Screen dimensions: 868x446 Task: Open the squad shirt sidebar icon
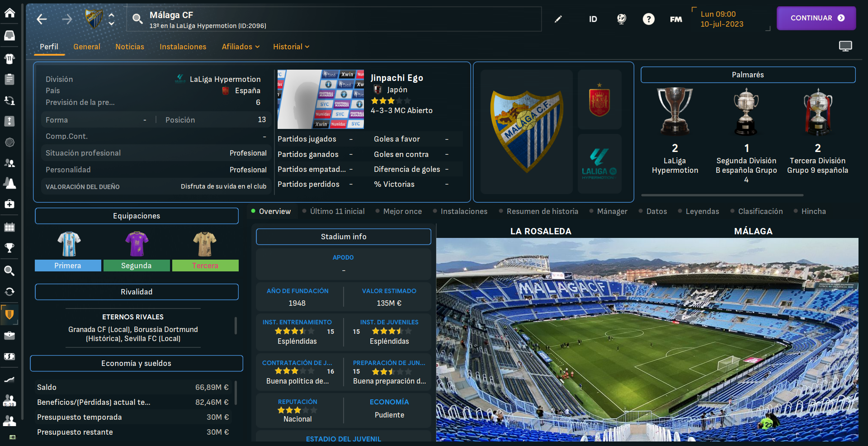9,58
